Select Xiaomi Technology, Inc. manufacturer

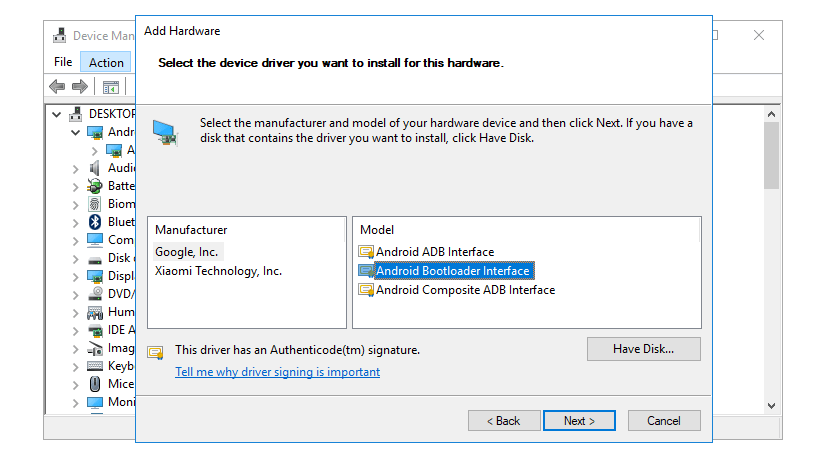[x=218, y=271]
